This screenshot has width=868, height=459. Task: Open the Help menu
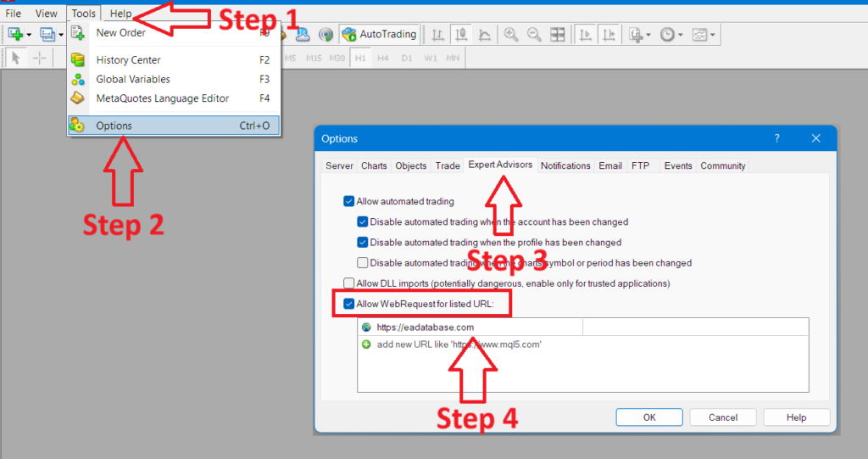[120, 14]
